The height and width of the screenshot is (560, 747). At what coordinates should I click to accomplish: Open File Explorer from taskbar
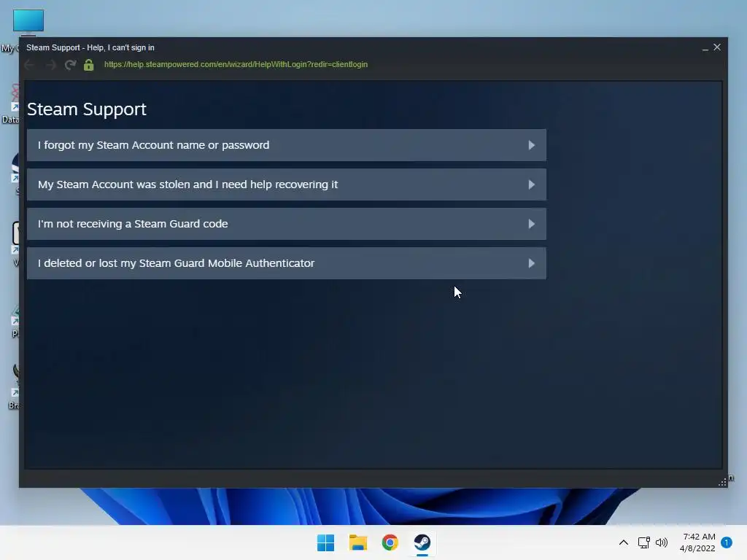point(357,542)
